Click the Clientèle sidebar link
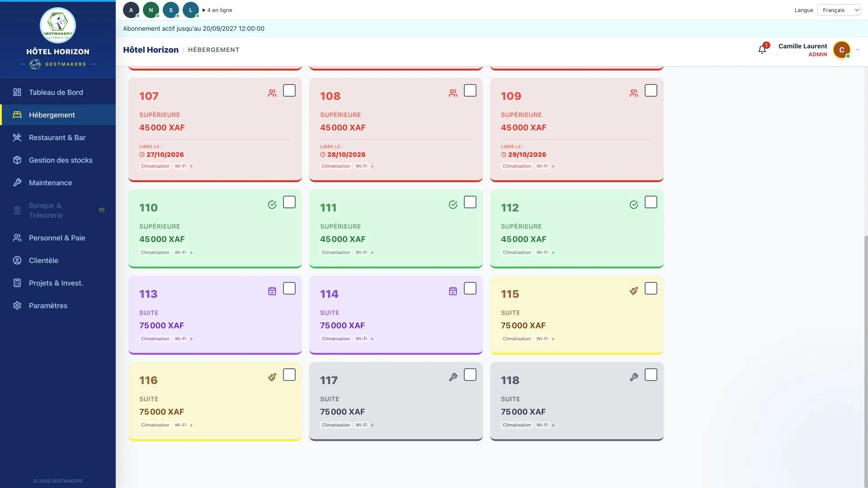Viewport: 868px width, 488px height. point(58,260)
